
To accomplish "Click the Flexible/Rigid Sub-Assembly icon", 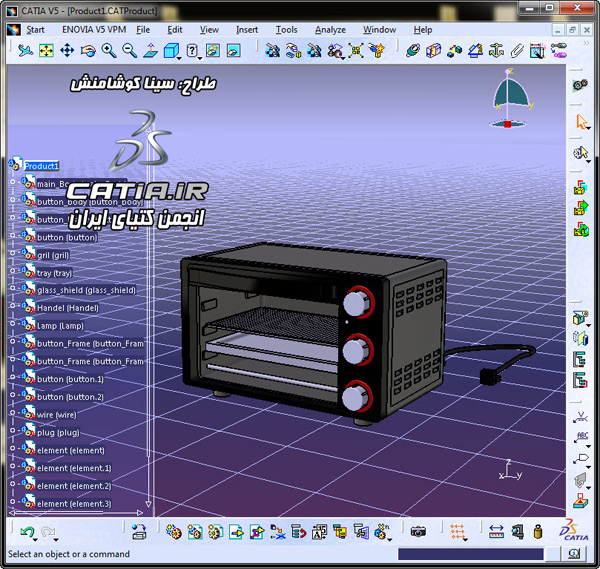I will click(558, 51).
